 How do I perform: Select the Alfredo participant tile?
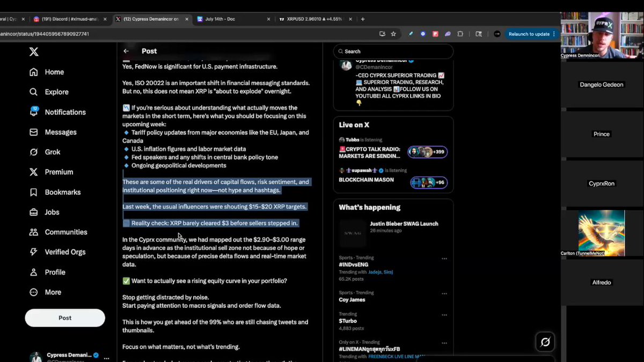click(x=602, y=282)
